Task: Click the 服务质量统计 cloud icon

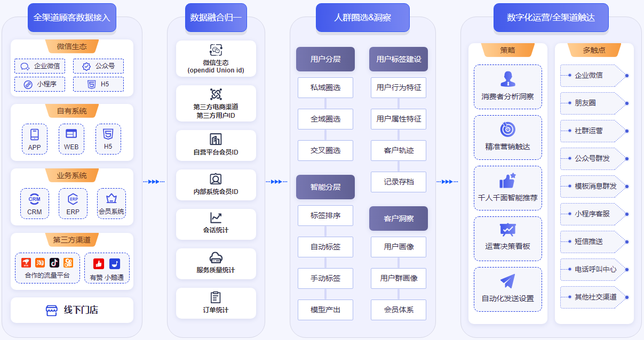Action: (x=216, y=257)
